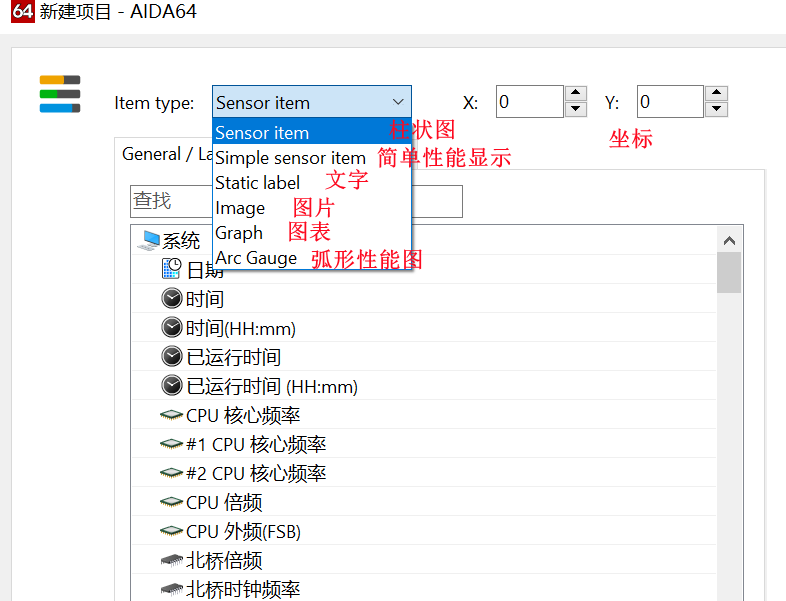Image resolution: width=786 pixels, height=601 pixels.
Task: Click the Y coordinate input field
Action: click(671, 102)
